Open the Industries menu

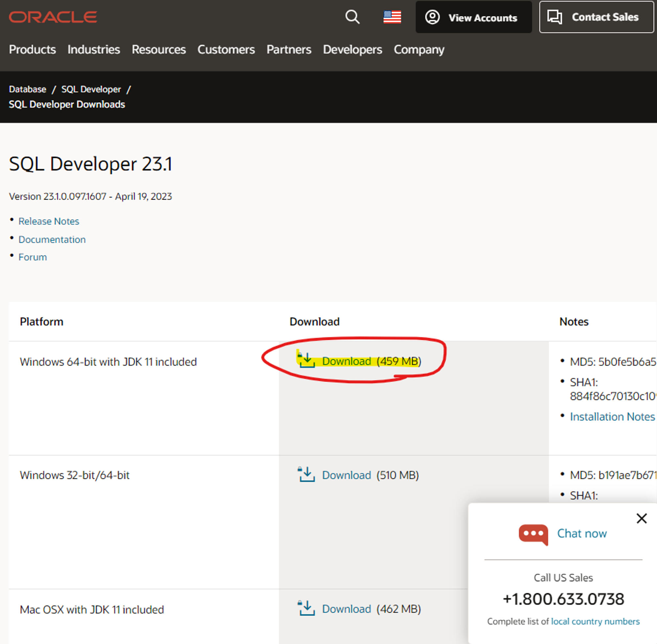pos(94,50)
